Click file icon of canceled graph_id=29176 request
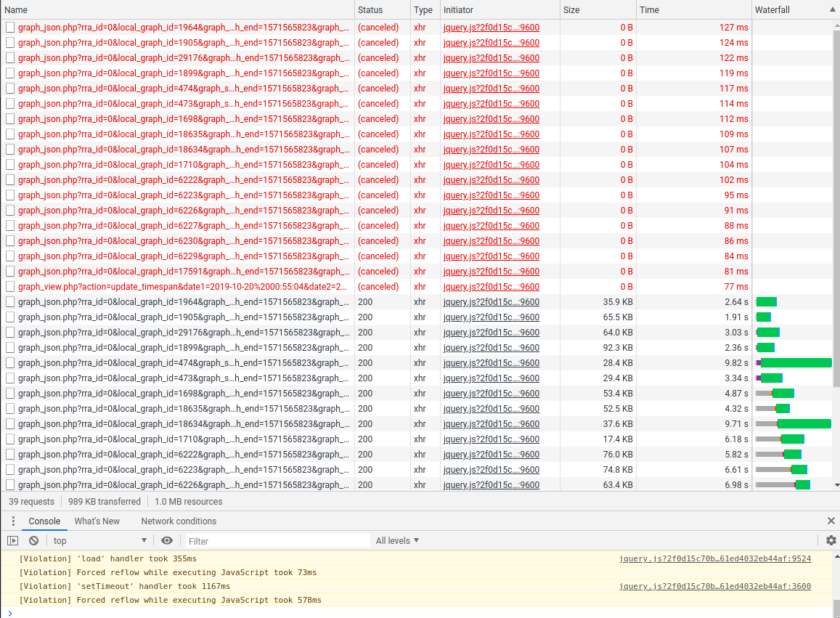This screenshot has height=618, width=840. 10,58
